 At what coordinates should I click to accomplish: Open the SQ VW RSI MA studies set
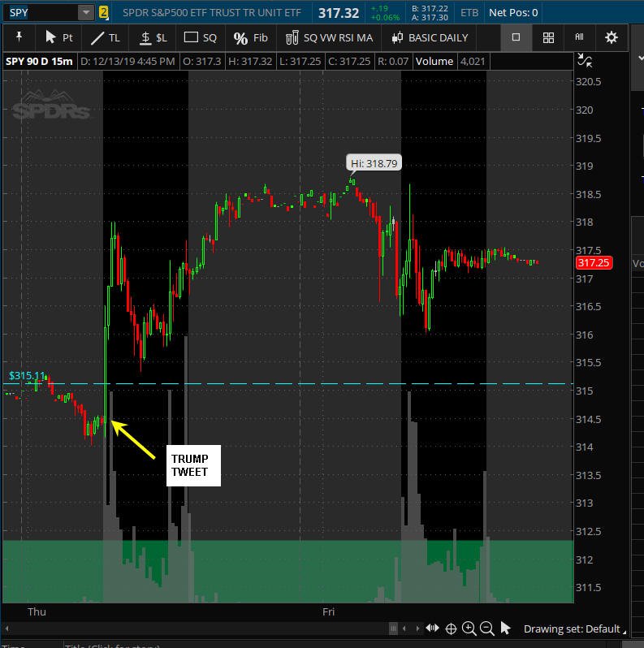[329, 38]
